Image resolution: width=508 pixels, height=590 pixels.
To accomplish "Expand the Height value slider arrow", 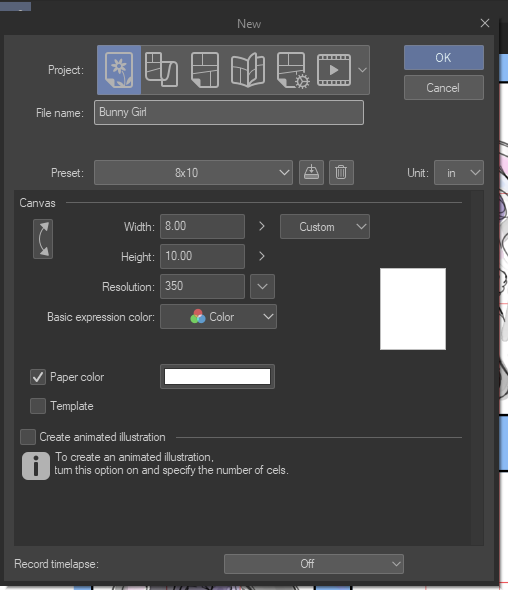I will (x=262, y=256).
